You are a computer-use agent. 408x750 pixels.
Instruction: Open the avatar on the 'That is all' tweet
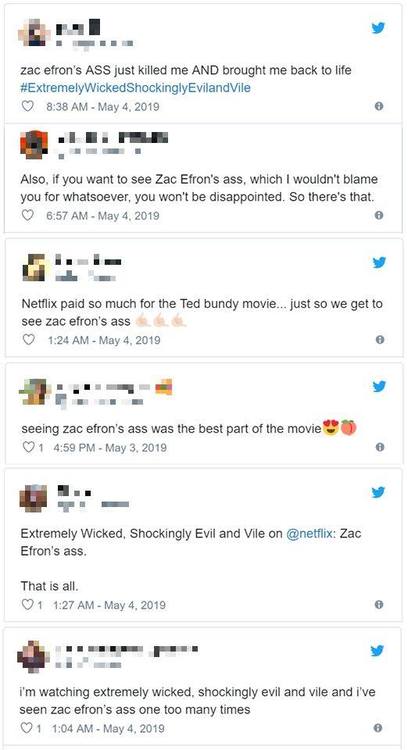(x=33, y=498)
